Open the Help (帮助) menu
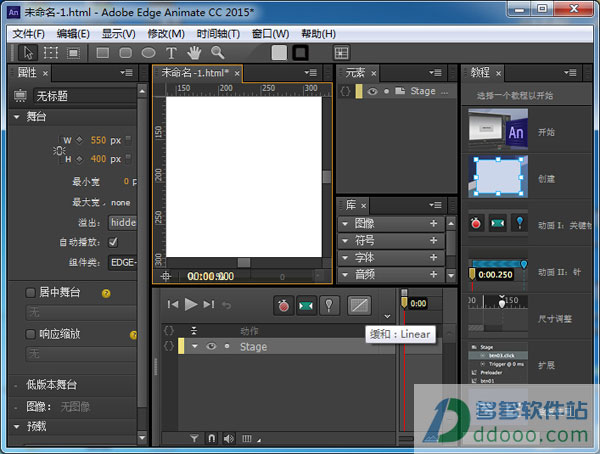The width and height of the screenshot is (600, 454). [318, 34]
